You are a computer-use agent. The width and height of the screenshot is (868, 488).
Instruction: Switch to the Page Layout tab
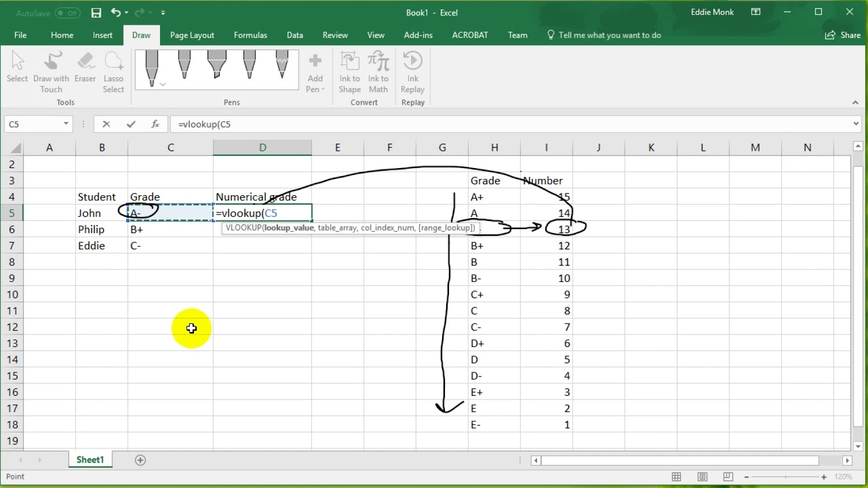point(192,35)
